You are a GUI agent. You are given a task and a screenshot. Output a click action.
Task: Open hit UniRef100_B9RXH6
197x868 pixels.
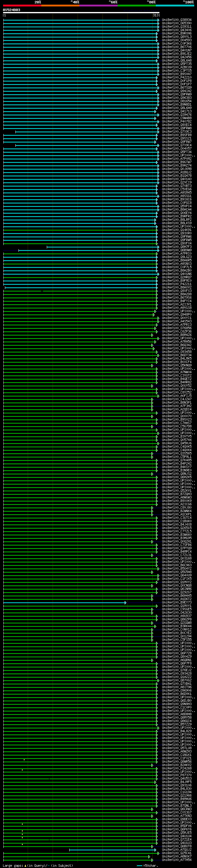[x=177, y=33]
